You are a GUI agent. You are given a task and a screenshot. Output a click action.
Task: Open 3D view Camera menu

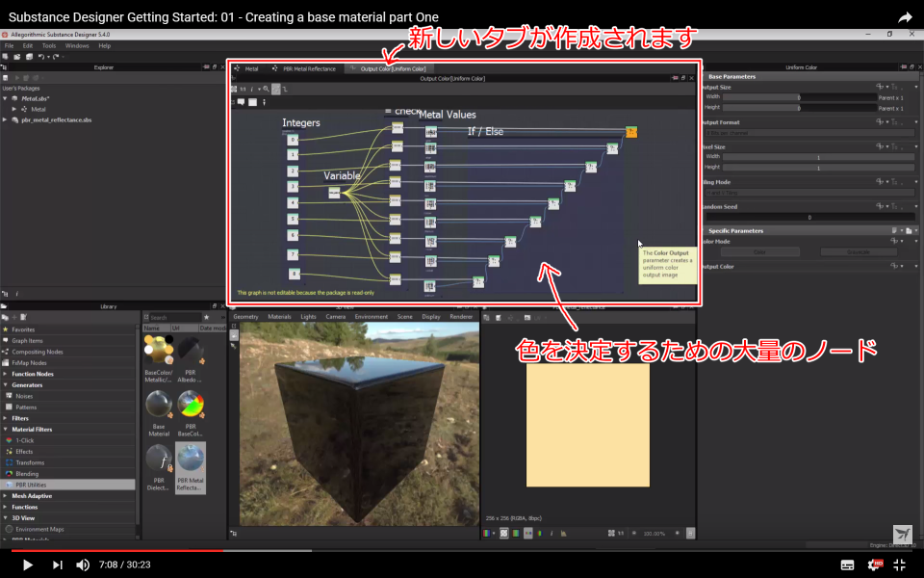tap(335, 317)
